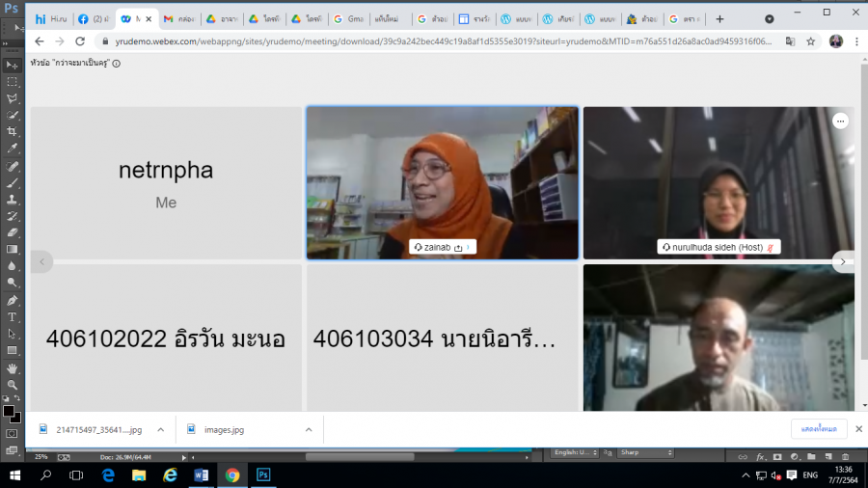The width and height of the screenshot is (868, 488).
Task: Select the Photoshop Hand tool
Action: tap(13, 367)
